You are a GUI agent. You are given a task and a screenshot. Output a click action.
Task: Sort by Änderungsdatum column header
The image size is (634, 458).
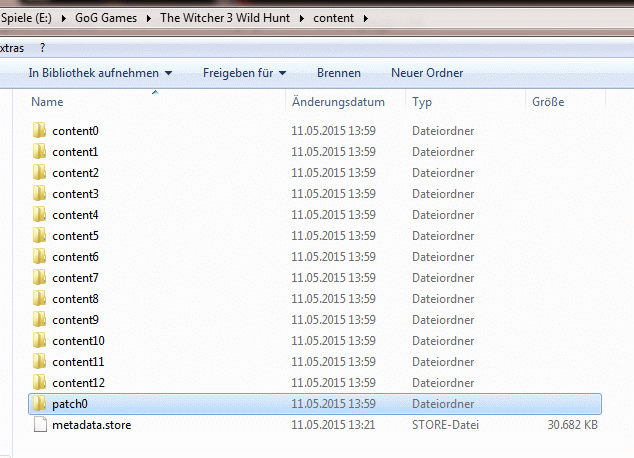[338, 102]
